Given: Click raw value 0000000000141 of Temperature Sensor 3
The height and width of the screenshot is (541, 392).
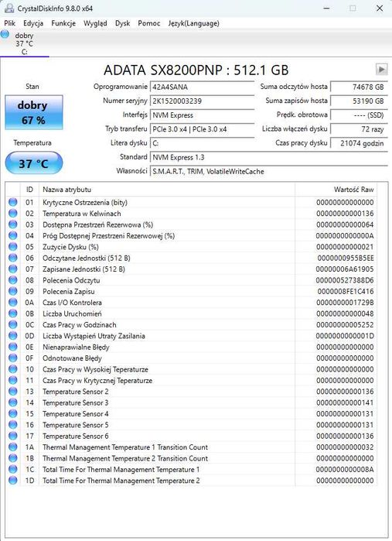Looking at the screenshot, I should [x=345, y=402].
